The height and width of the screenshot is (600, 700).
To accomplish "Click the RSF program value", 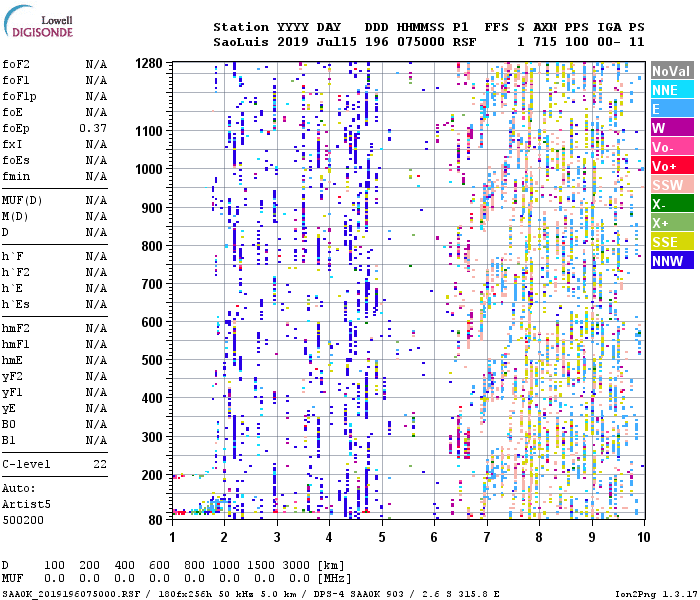I will (464, 42).
